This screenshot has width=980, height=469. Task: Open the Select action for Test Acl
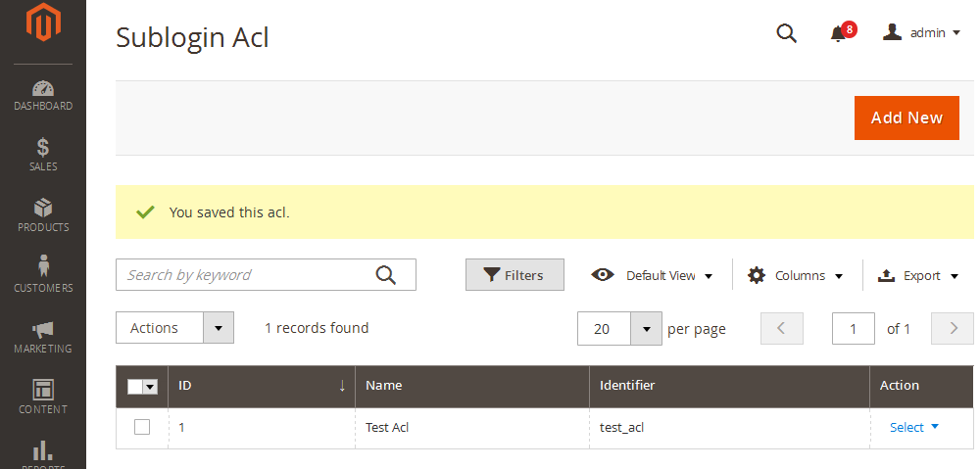914,427
